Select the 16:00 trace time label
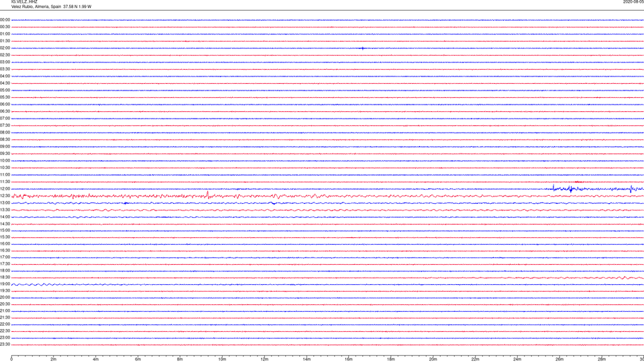 (x=5, y=244)
